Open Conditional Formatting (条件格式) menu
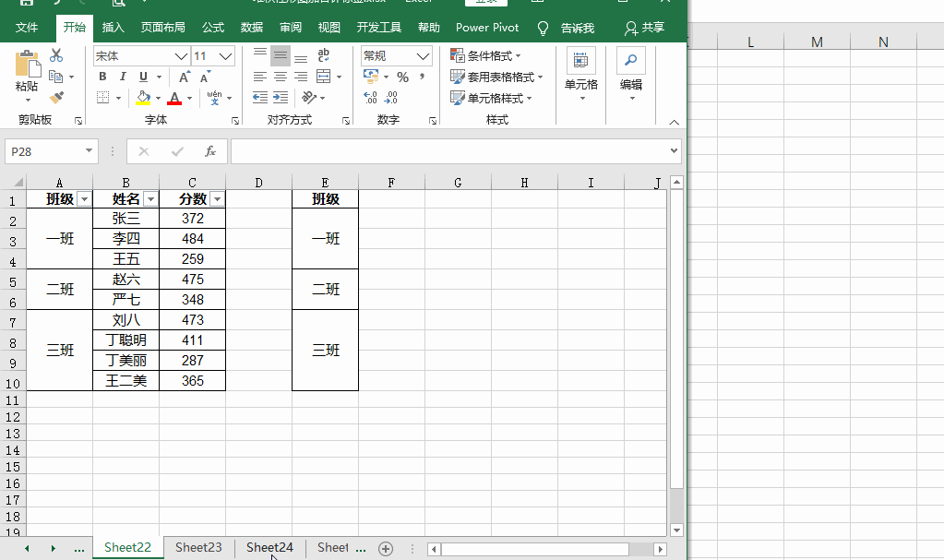The height and width of the screenshot is (560, 944). [485, 55]
